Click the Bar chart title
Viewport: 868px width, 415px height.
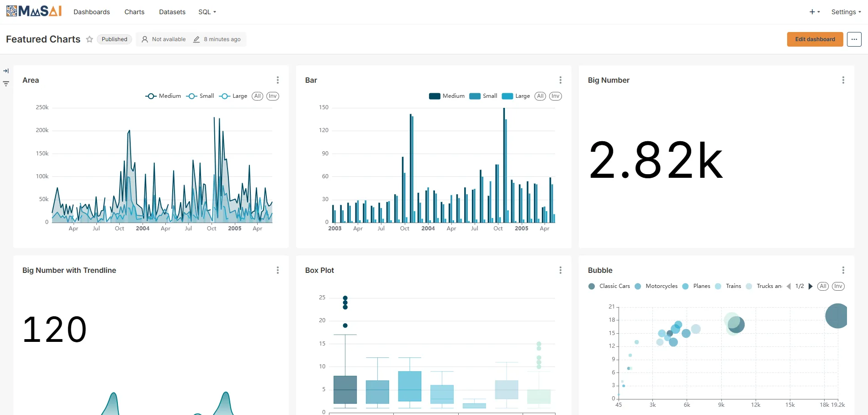pos(311,80)
